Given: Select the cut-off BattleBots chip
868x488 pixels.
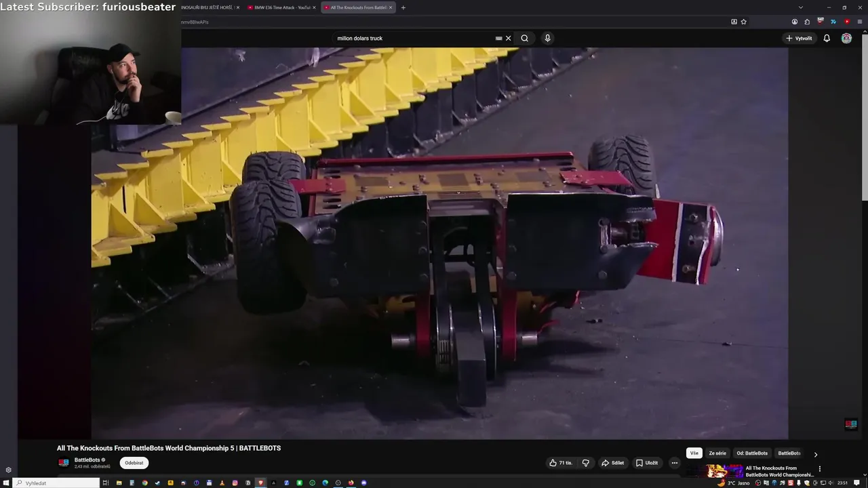Looking at the screenshot, I should pos(789,453).
